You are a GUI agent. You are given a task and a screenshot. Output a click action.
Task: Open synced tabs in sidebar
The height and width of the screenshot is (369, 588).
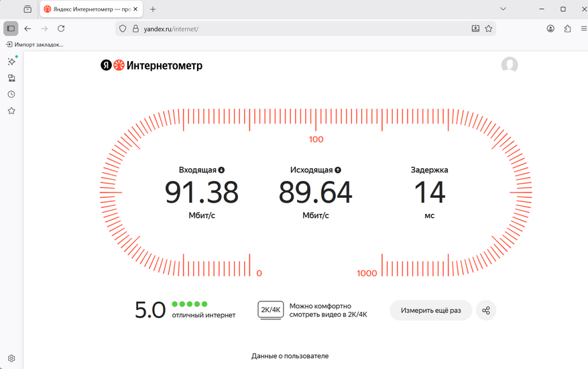(x=11, y=78)
